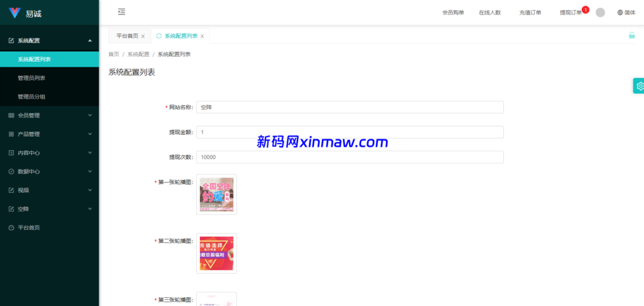The height and width of the screenshot is (306, 644).
Task: Click 首页 in the breadcrumb
Action: [114, 54]
